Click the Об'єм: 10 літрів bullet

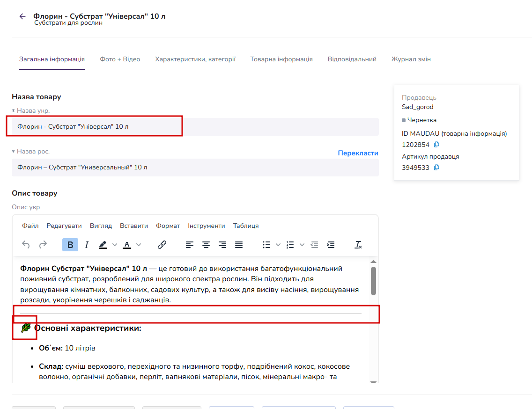point(67,348)
